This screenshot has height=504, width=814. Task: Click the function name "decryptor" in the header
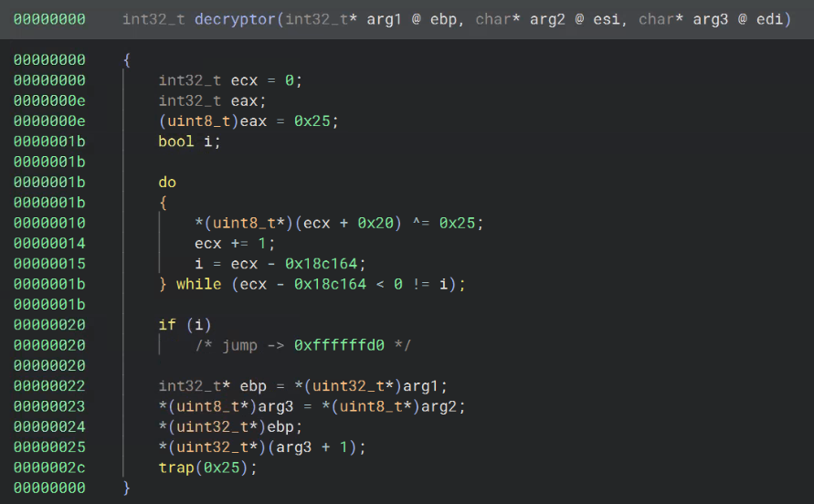[235, 20]
